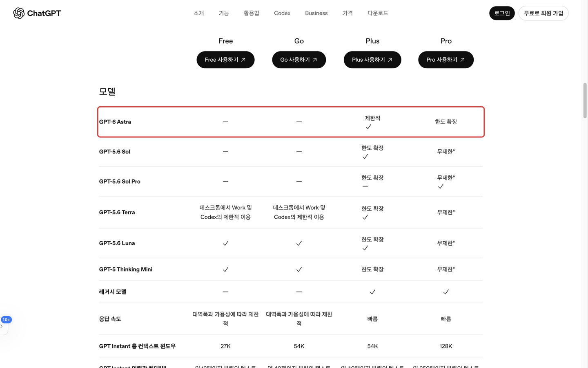
Task: Click the GPT-5 Thinking Mini row label
Action: (x=126, y=269)
